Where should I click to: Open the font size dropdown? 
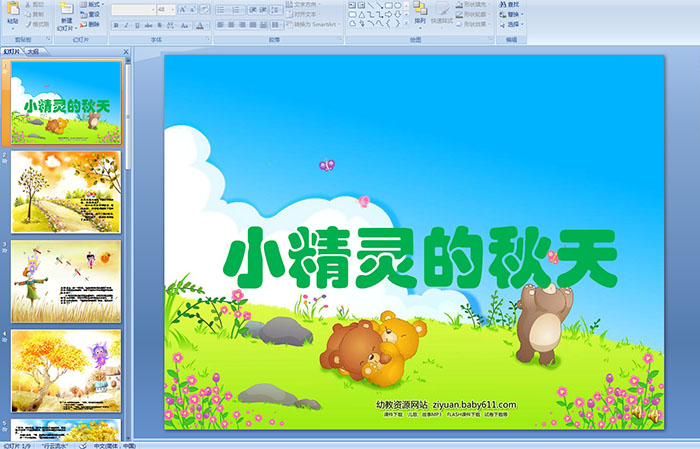171,9
